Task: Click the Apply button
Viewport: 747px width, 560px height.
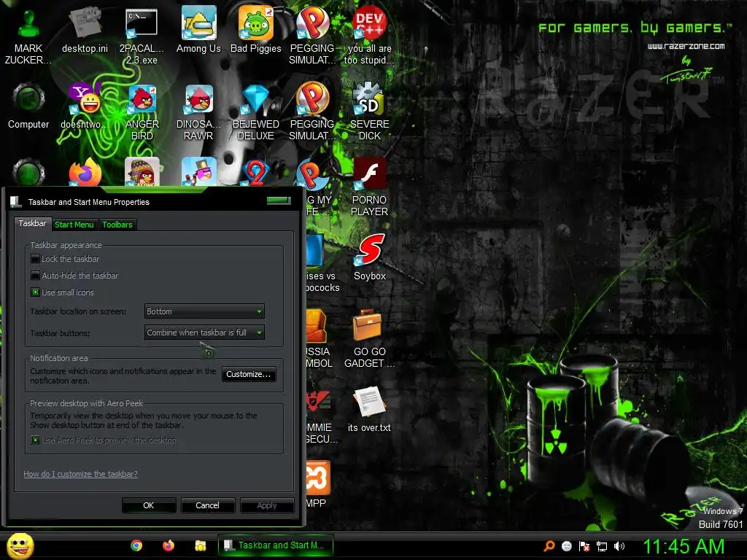Action: coord(267,505)
